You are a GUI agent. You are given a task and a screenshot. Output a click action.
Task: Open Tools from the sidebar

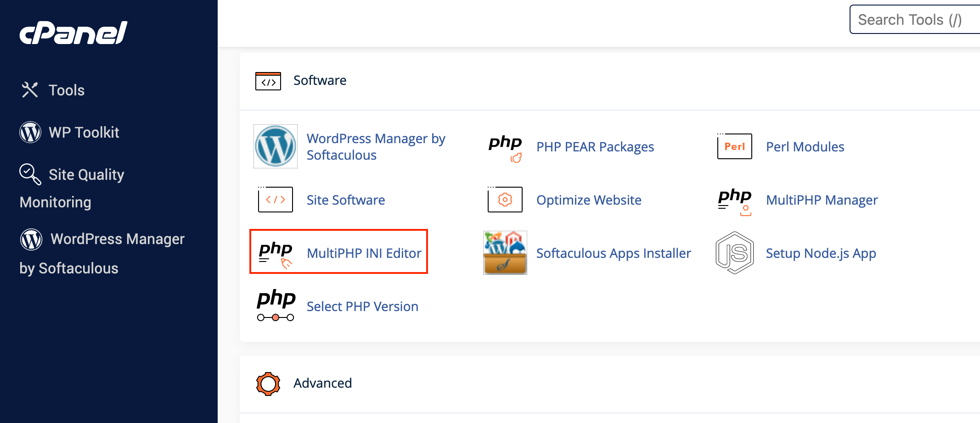[x=67, y=90]
